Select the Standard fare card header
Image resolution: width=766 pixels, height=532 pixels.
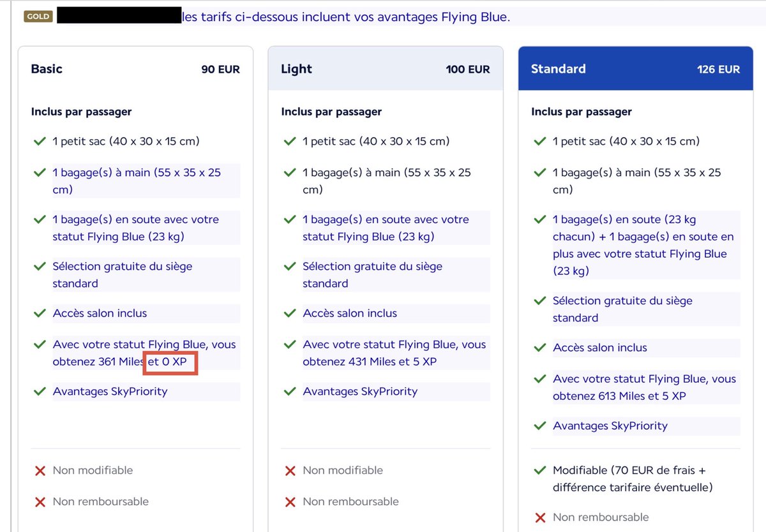(636, 69)
